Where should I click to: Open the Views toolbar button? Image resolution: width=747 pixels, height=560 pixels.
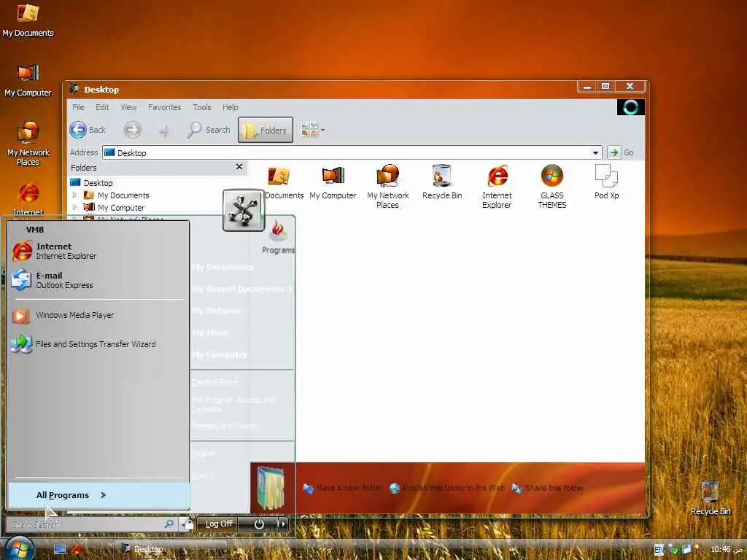309,130
